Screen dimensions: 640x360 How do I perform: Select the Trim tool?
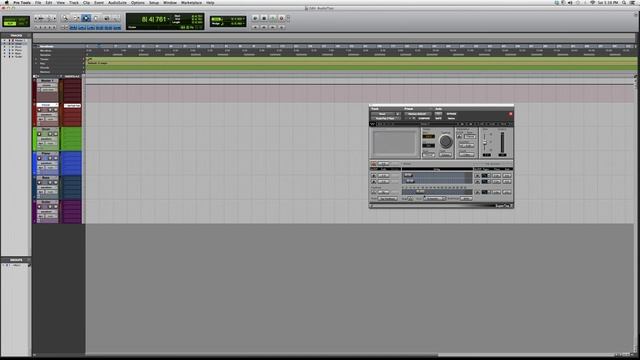click(76, 18)
